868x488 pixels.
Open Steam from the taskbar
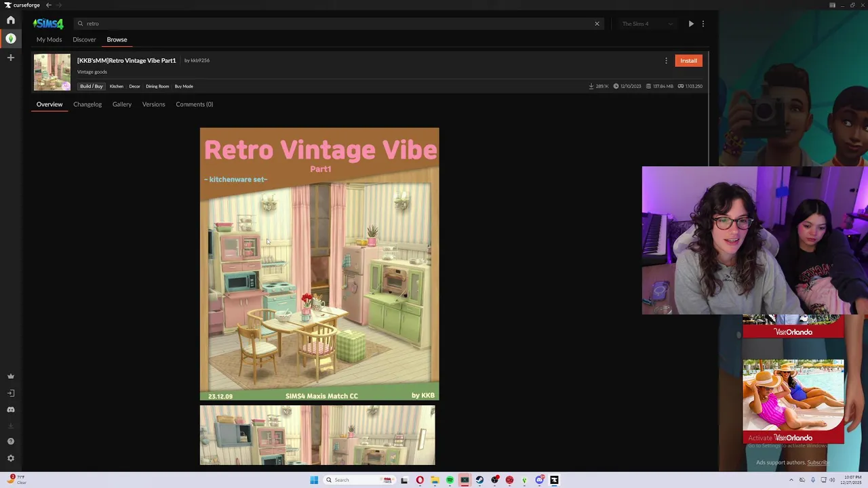click(x=479, y=480)
